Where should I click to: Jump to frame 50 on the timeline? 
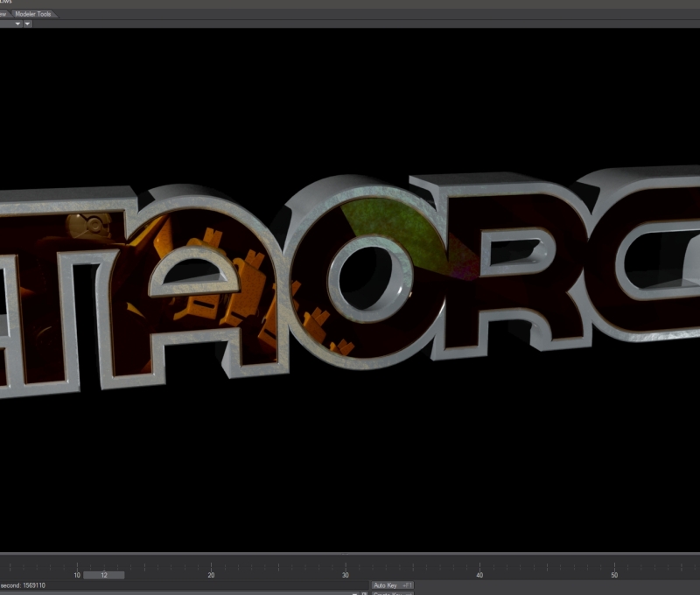pyautogui.click(x=614, y=575)
